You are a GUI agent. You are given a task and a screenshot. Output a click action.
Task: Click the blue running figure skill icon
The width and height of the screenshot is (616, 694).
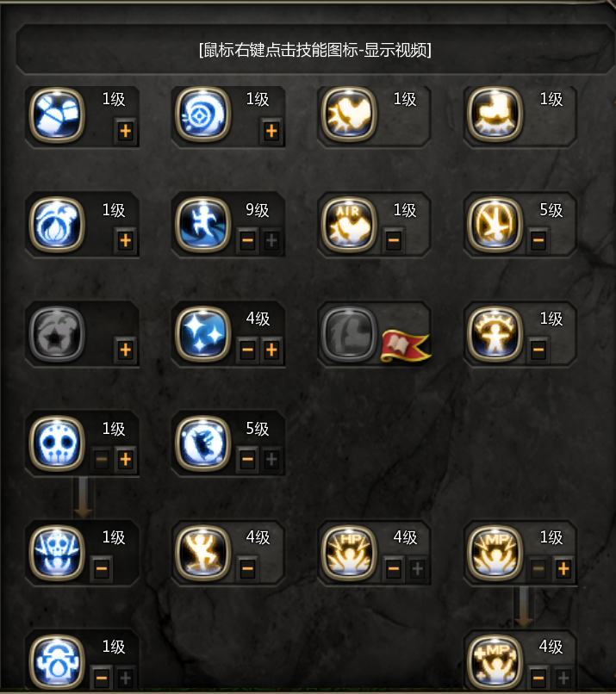tap(202, 225)
